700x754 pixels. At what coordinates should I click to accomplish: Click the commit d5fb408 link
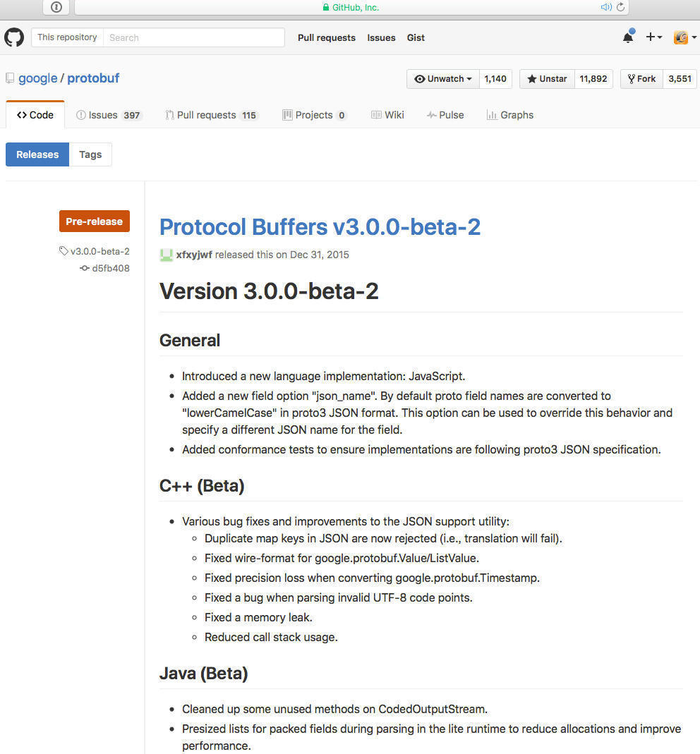(111, 268)
